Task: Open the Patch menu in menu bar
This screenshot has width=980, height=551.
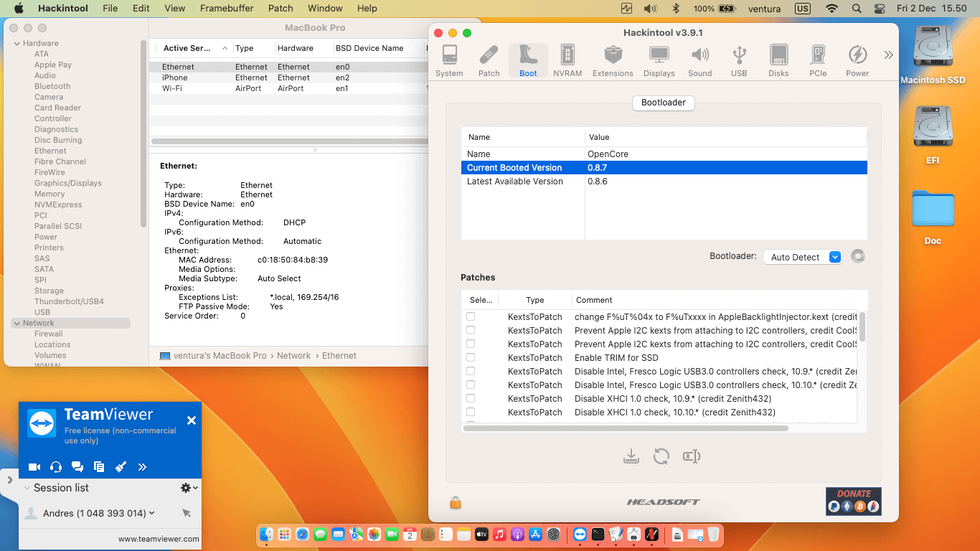Action: click(x=281, y=9)
